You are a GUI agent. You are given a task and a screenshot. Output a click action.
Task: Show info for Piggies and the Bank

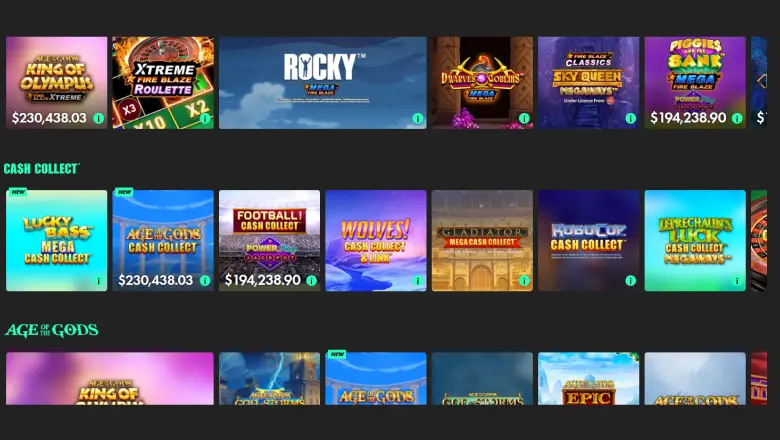click(737, 118)
